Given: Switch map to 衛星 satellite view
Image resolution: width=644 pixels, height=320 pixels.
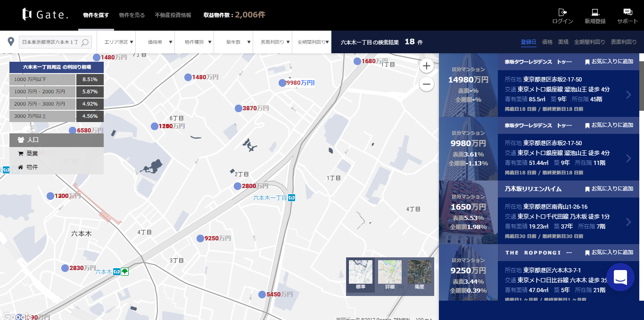Looking at the screenshot, I should (x=420, y=275).
